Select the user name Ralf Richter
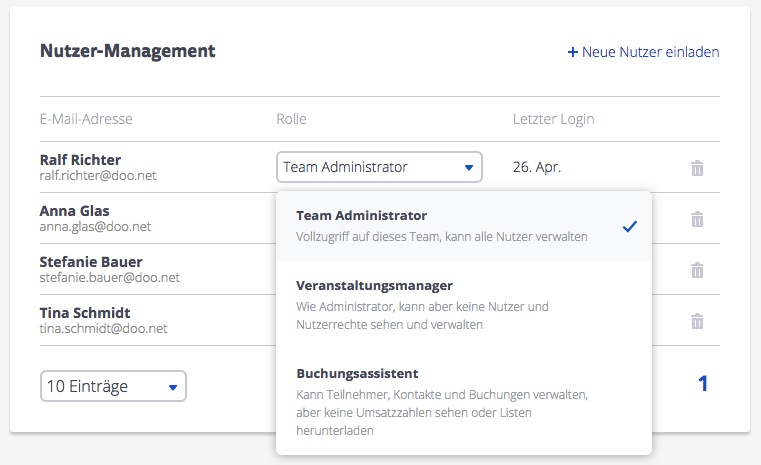The image size is (761, 465). point(80,159)
